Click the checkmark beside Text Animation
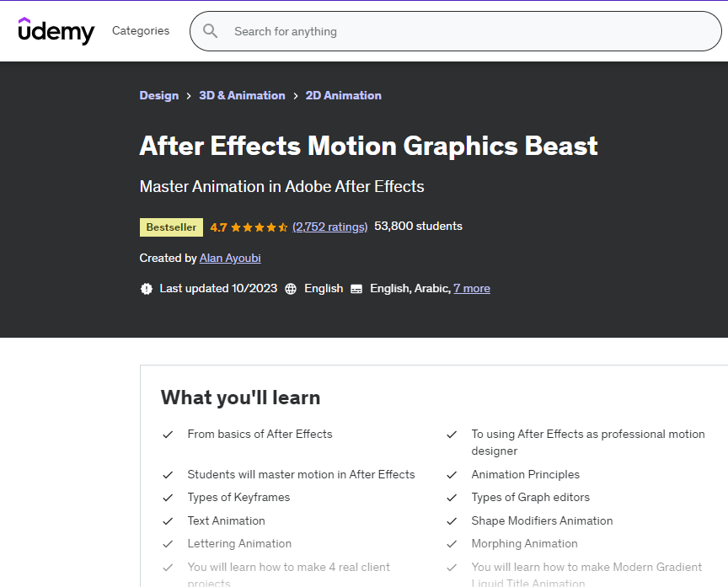The image size is (728, 587). coord(168,521)
